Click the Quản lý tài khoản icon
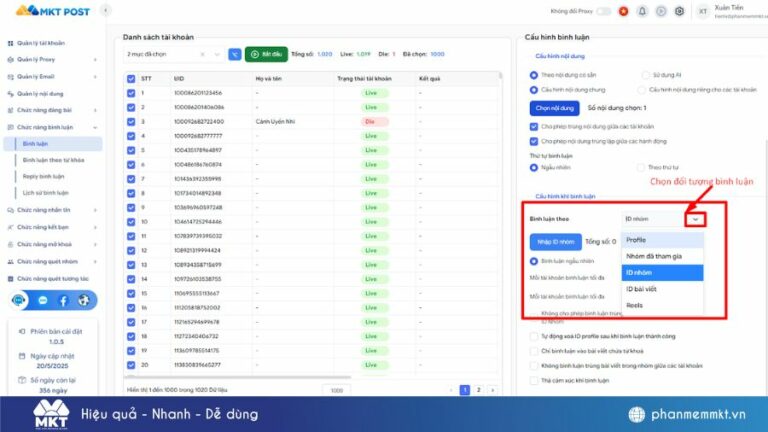 (x=10, y=43)
